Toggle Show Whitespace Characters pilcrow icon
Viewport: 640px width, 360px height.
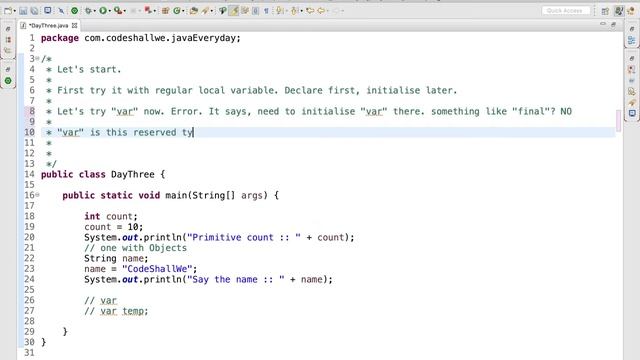pos(266,11)
